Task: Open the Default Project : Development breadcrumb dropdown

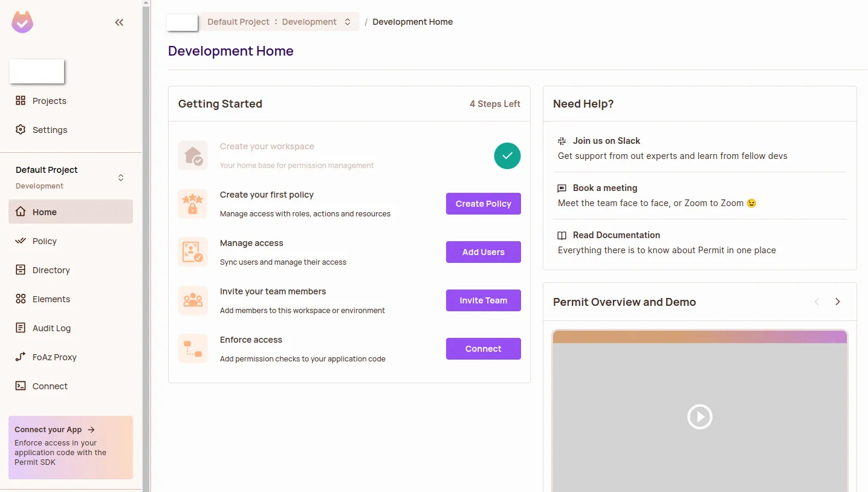Action: pos(279,22)
